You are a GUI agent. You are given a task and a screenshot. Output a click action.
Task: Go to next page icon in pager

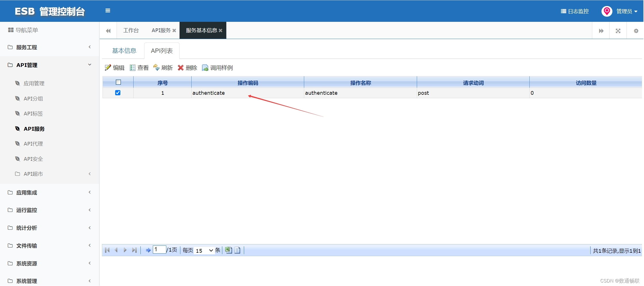coord(125,250)
